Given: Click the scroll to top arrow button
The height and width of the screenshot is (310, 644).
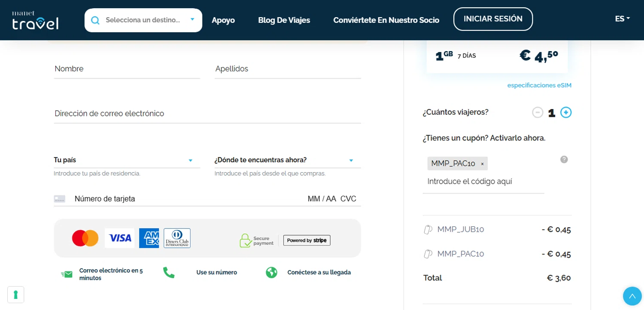Looking at the screenshot, I should coord(632,296).
